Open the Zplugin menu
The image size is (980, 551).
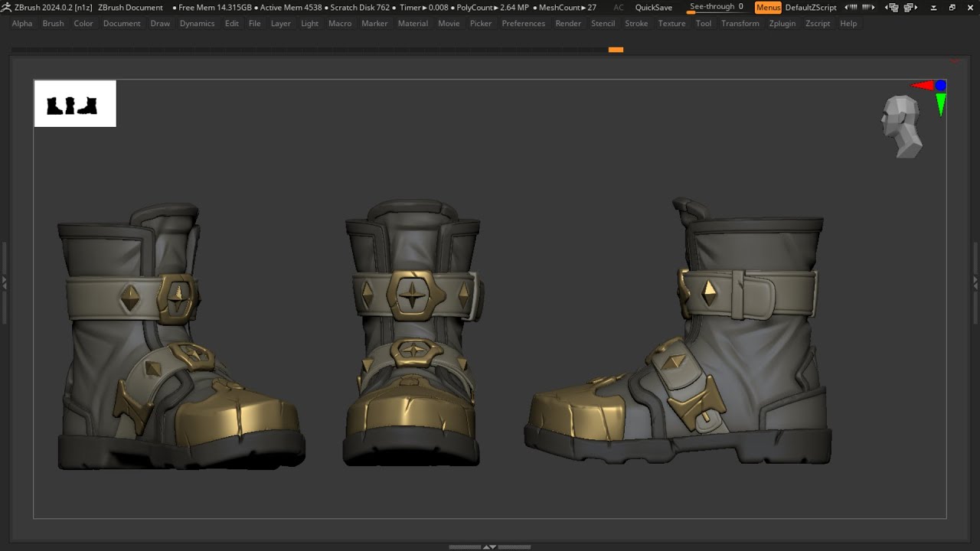pyautogui.click(x=782, y=24)
